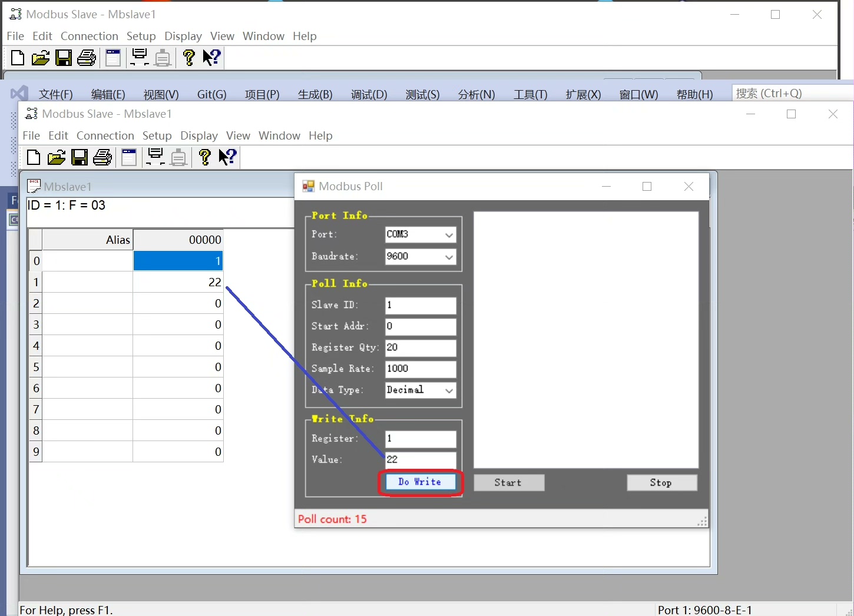Select register cell with value 22

pos(178,282)
